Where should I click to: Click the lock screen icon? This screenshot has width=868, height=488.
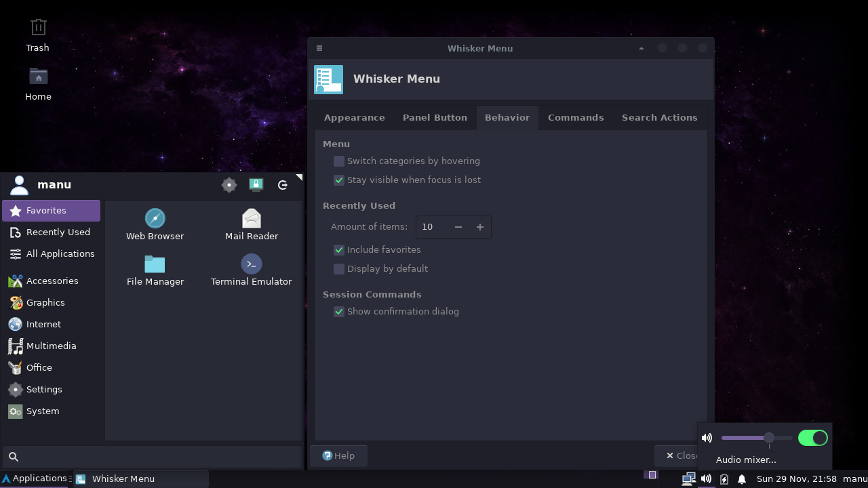point(256,185)
